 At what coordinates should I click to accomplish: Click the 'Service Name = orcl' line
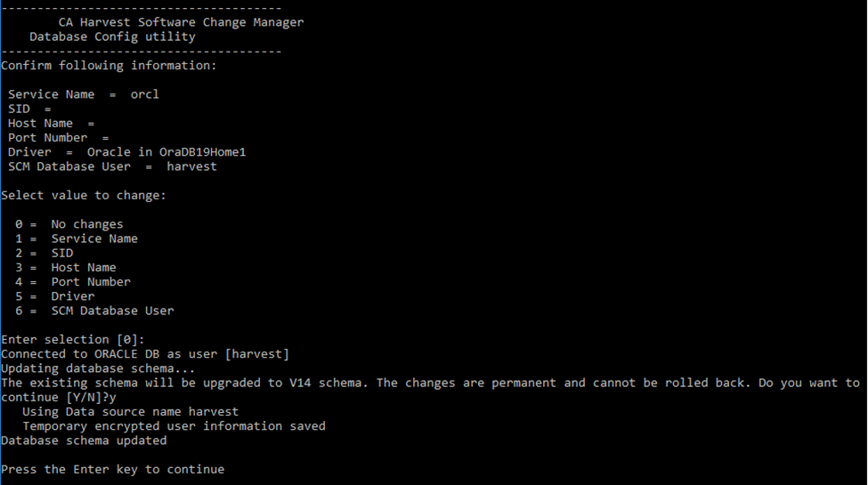(84, 94)
